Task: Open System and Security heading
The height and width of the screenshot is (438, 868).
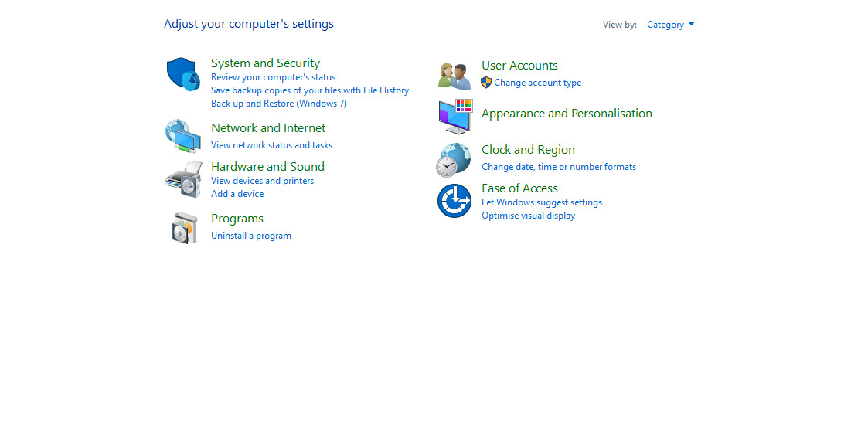Action: pos(265,63)
